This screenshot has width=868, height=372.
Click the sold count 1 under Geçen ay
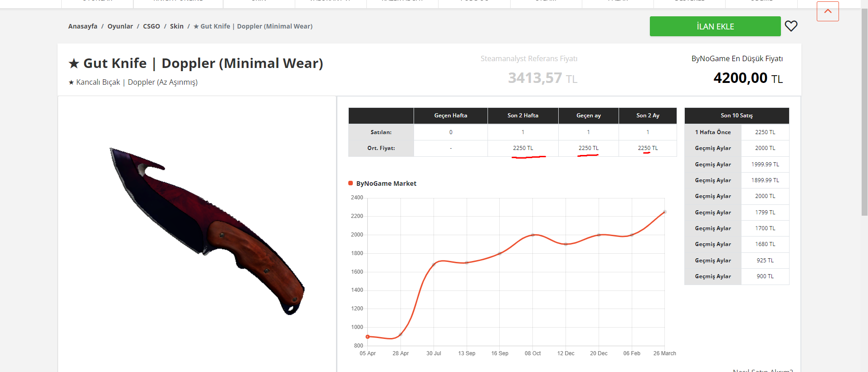pos(589,132)
